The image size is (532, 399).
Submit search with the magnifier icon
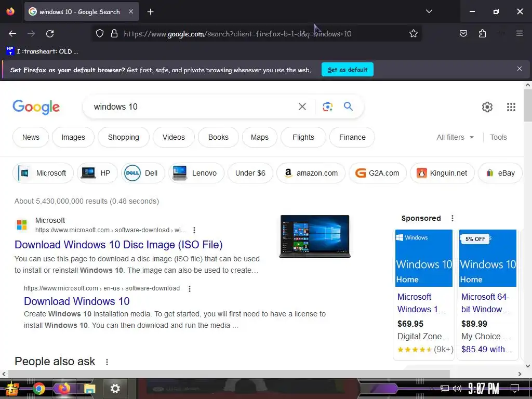tap(348, 106)
